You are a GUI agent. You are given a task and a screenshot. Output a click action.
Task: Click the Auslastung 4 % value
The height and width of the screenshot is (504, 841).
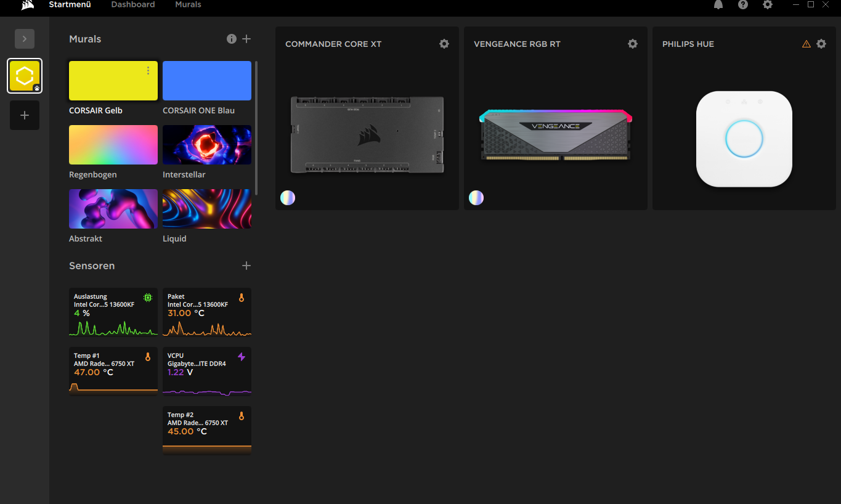[82, 313]
